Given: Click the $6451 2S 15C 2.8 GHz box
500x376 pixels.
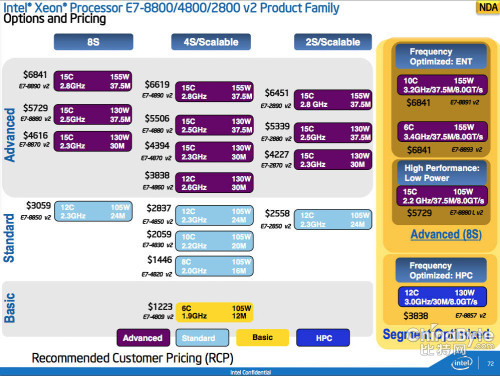Looking at the screenshot, I should point(333,100).
